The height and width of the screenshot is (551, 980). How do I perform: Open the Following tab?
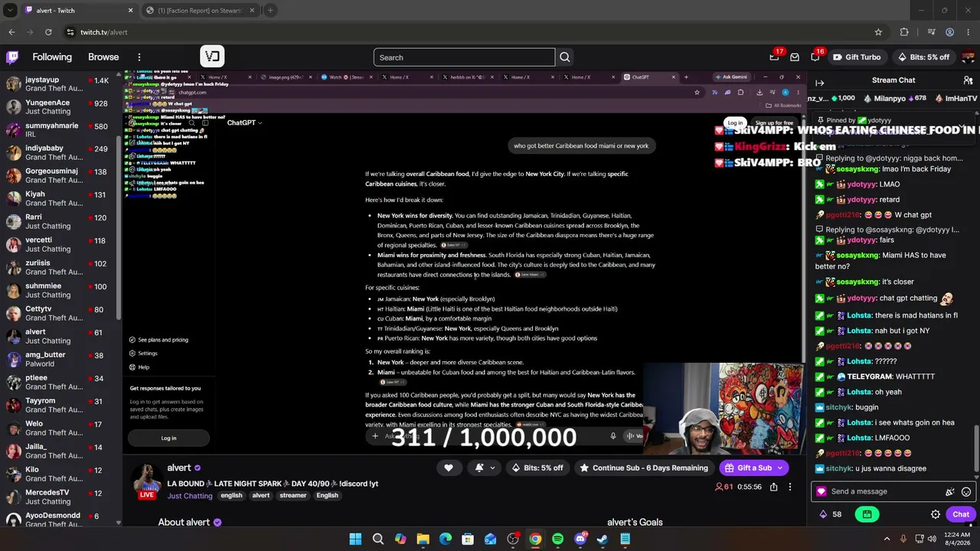click(x=52, y=57)
